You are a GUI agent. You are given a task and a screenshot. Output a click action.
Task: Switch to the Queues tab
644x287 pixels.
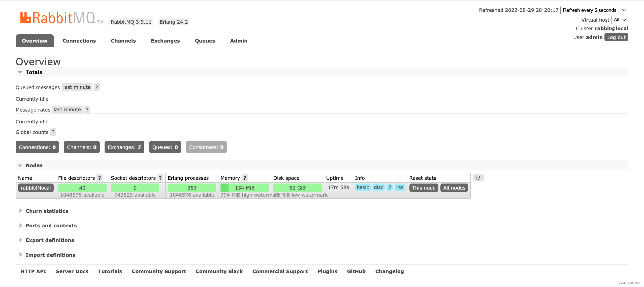click(x=205, y=41)
